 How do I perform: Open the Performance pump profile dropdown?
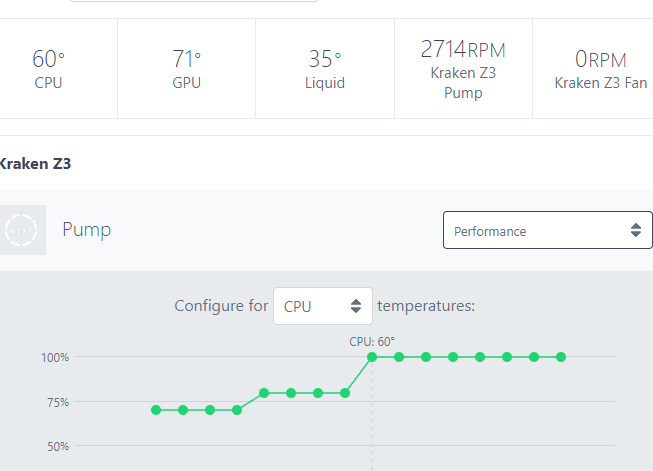tap(547, 230)
